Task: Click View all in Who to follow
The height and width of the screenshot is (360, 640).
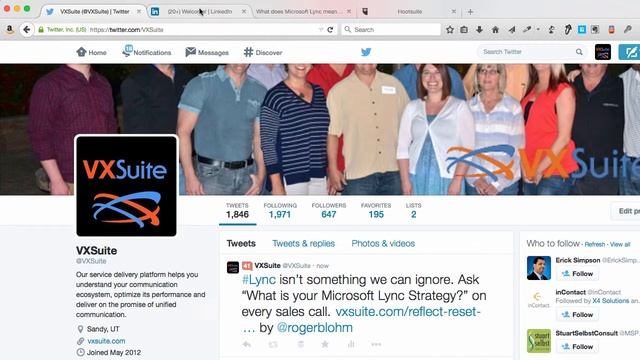Action: click(620, 244)
